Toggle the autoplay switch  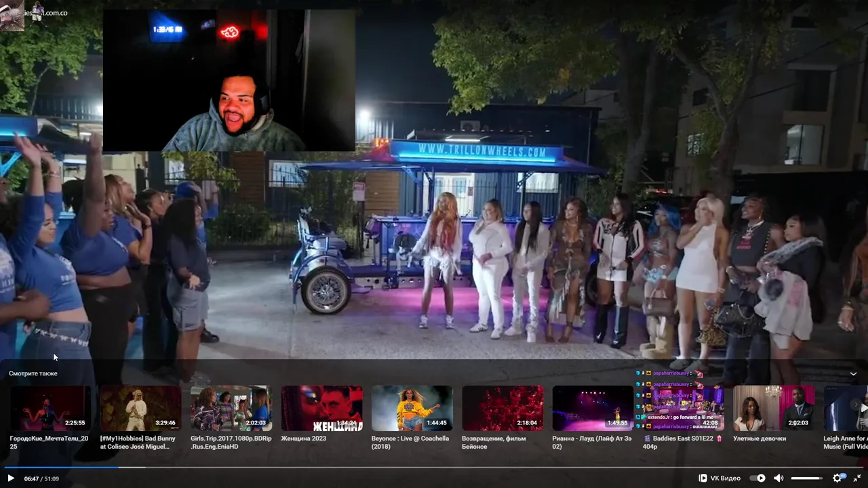point(757,479)
